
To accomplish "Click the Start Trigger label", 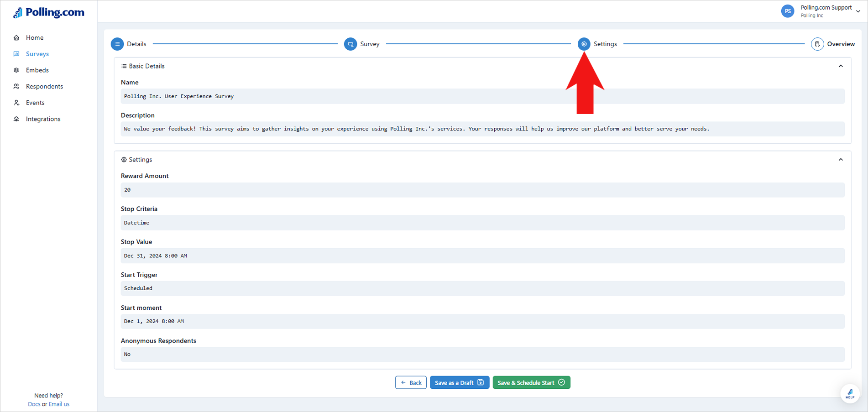I will 139,275.
